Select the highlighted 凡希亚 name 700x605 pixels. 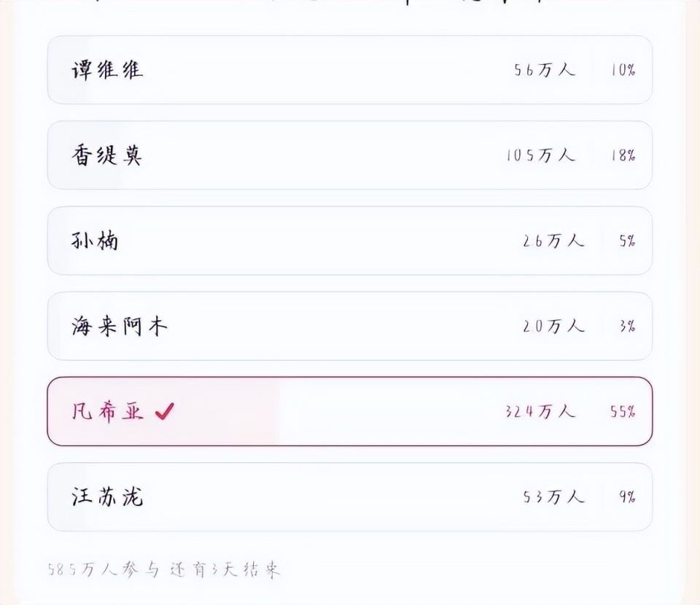pos(107,412)
